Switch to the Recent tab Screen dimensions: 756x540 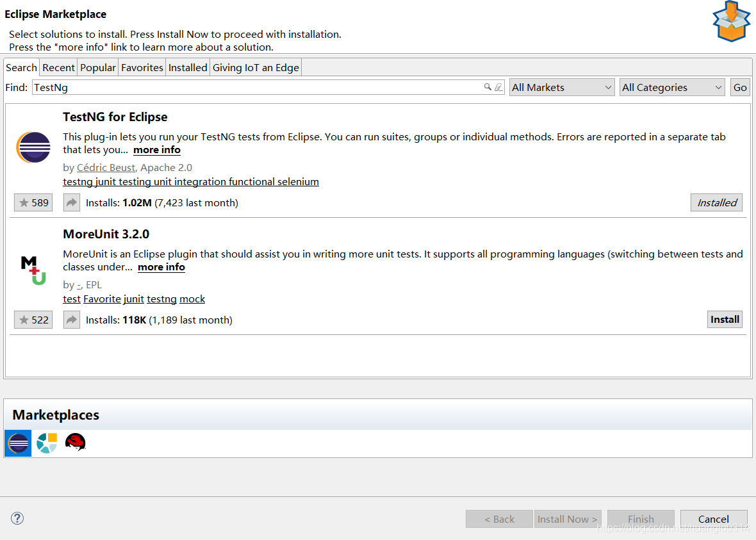(58, 67)
